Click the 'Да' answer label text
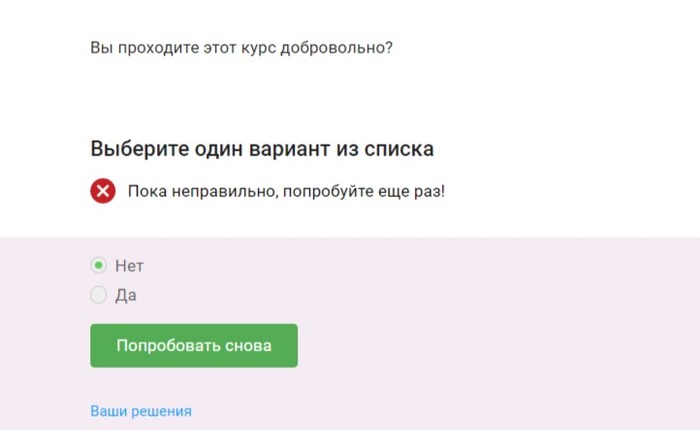 (x=126, y=295)
